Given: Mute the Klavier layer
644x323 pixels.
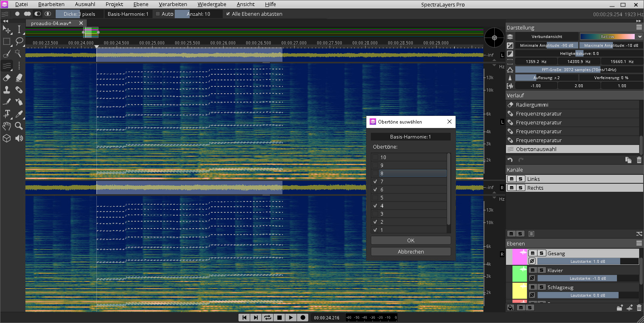Looking at the screenshot, I should click(533, 270).
